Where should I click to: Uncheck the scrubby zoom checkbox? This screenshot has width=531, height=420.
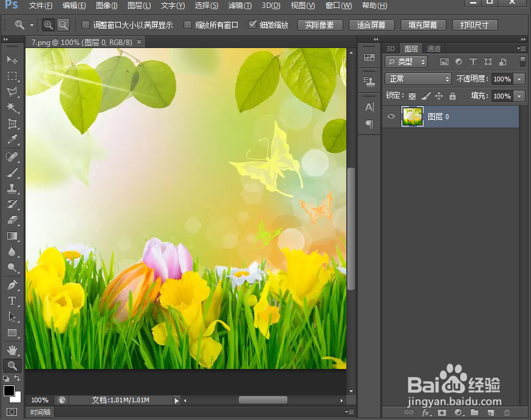click(x=252, y=25)
